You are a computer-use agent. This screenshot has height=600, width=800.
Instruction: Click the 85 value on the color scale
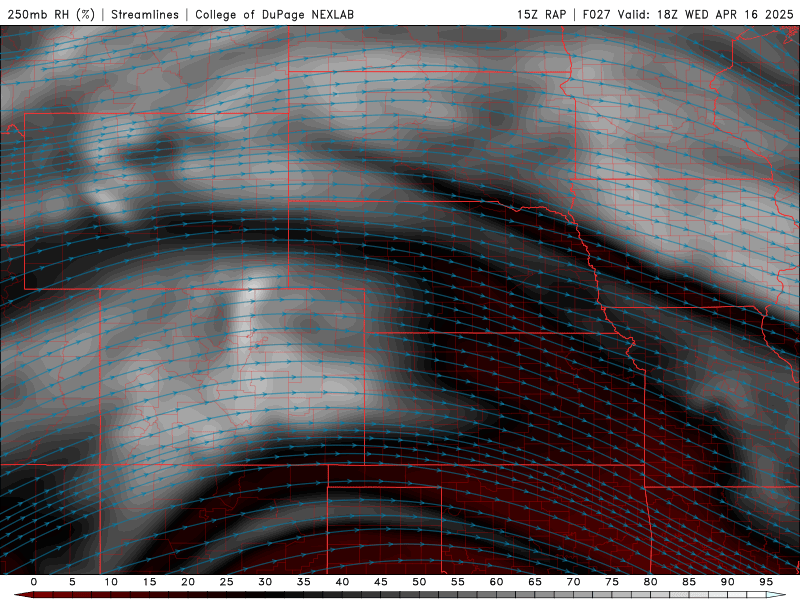(689, 582)
